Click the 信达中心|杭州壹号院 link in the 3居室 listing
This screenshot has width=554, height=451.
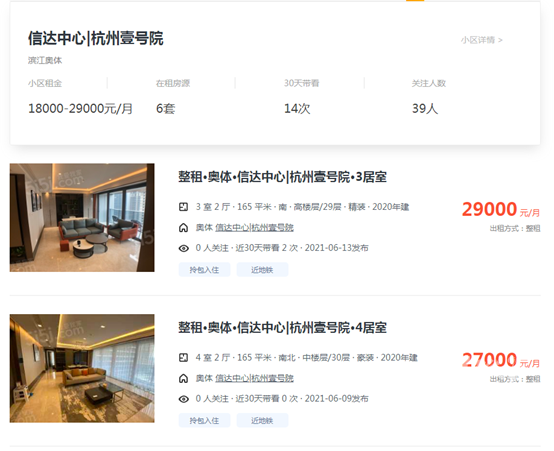(x=254, y=228)
